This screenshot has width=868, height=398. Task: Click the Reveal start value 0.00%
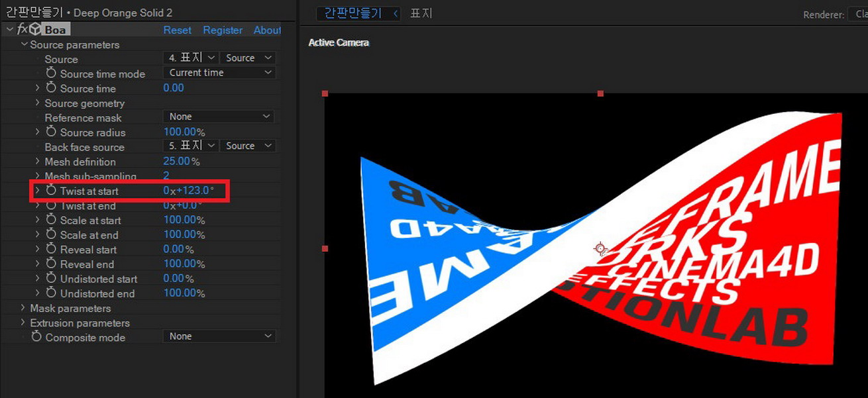(179, 249)
